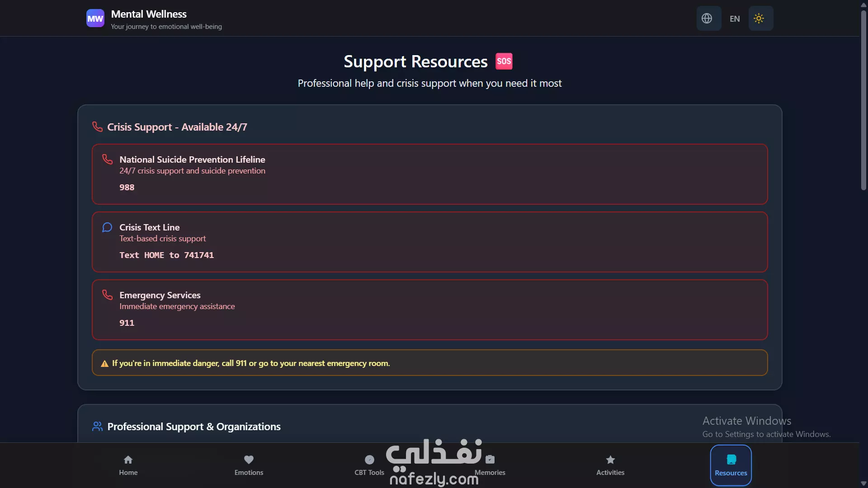Screen dimensions: 868x488
Task: Toggle light mode with sun icon
Action: click(x=760, y=19)
